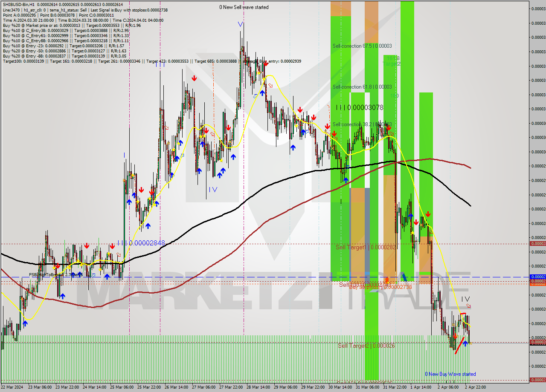
Task: Click the '23 Mar 06:00' time label
Action: point(41,387)
